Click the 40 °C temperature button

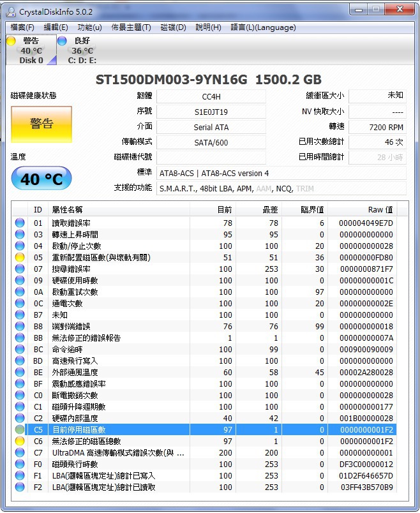coord(41,179)
